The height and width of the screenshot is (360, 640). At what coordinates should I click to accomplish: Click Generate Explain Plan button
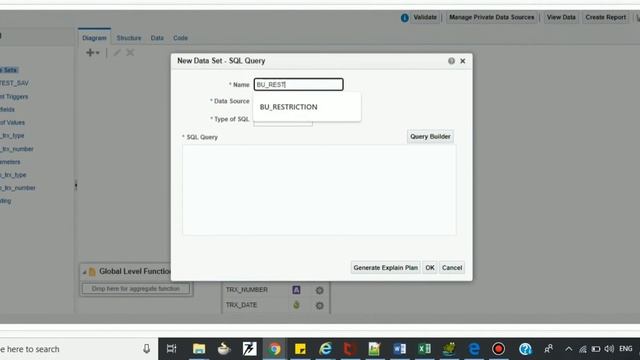pyautogui.click(x=385, y=268)
